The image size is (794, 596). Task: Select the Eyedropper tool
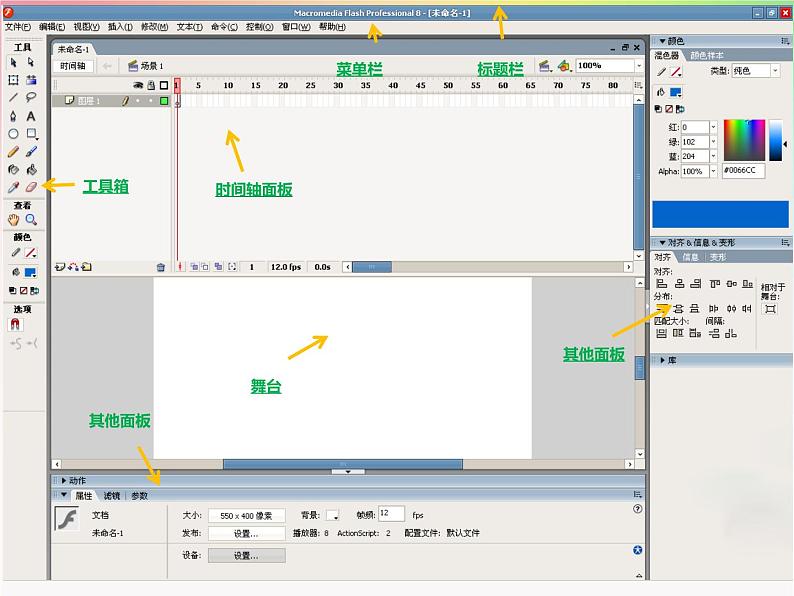tap(14, 187)
